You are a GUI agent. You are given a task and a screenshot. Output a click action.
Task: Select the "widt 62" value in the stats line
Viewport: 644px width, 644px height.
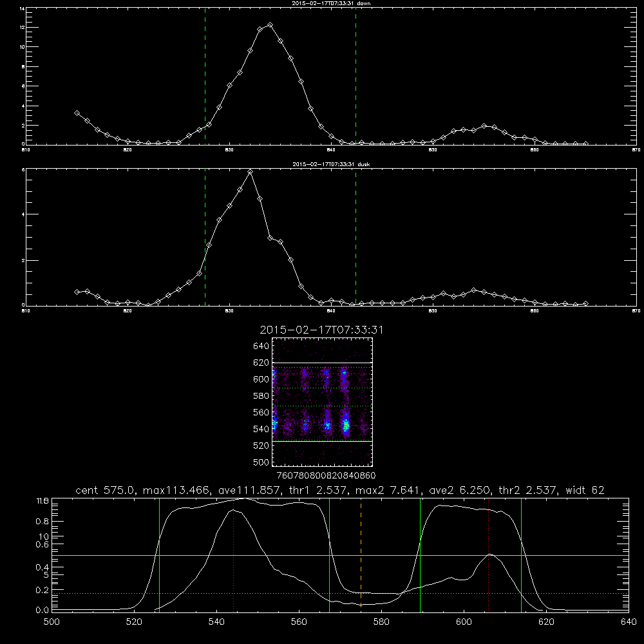[x=585, y=490]
